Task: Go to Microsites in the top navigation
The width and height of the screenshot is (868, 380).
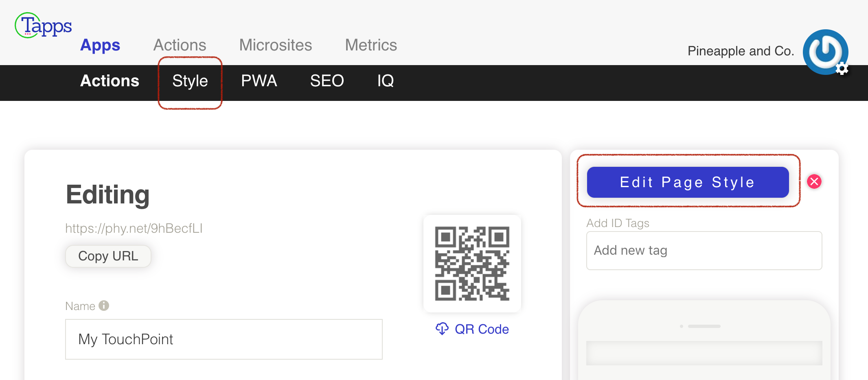Action: (x=275, y=45)
